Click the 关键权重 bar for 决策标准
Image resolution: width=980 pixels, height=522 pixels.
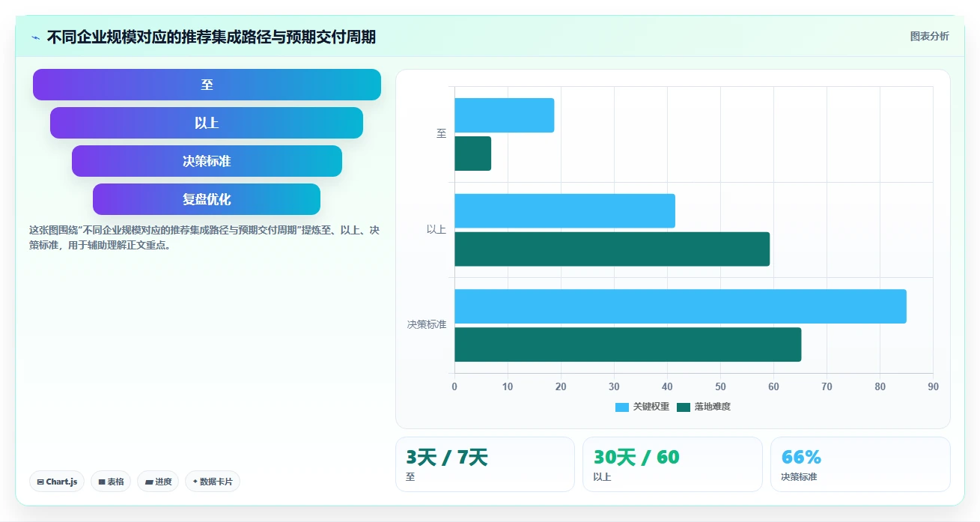pyautogui.click(x=681, y=306)
